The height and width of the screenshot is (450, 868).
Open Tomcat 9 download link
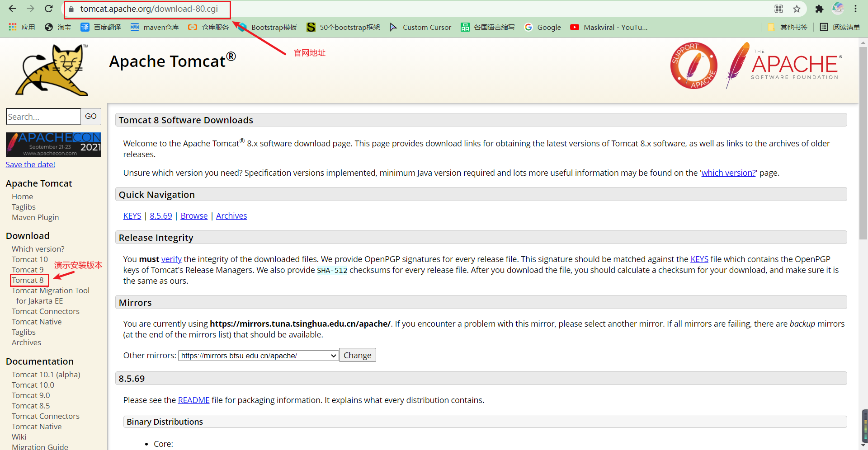[x=28, y=270]
